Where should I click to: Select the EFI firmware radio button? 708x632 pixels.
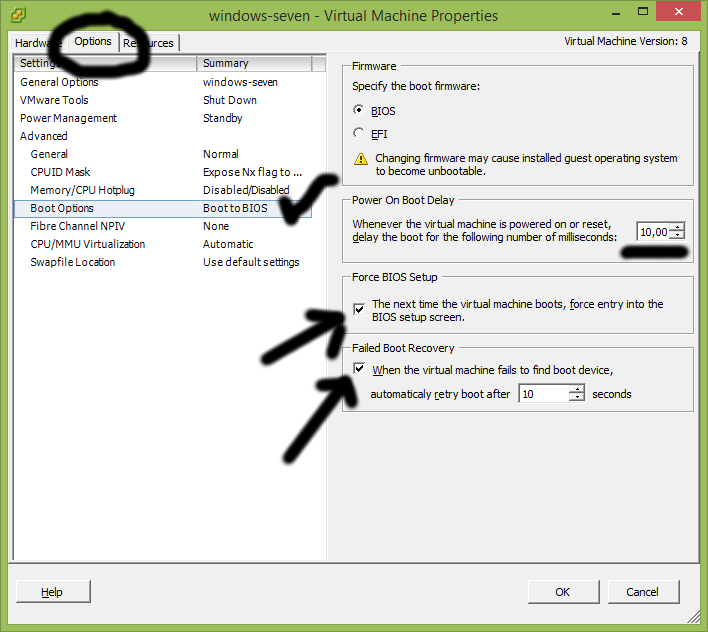tap(359, 133)
